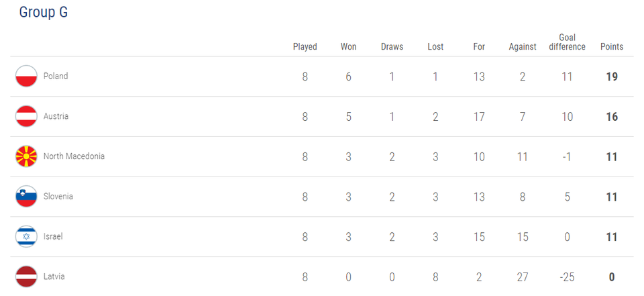Viewport: 644px width, 296px height.
Task: Open the Israel team name
Action: click(x=53, y=236)
